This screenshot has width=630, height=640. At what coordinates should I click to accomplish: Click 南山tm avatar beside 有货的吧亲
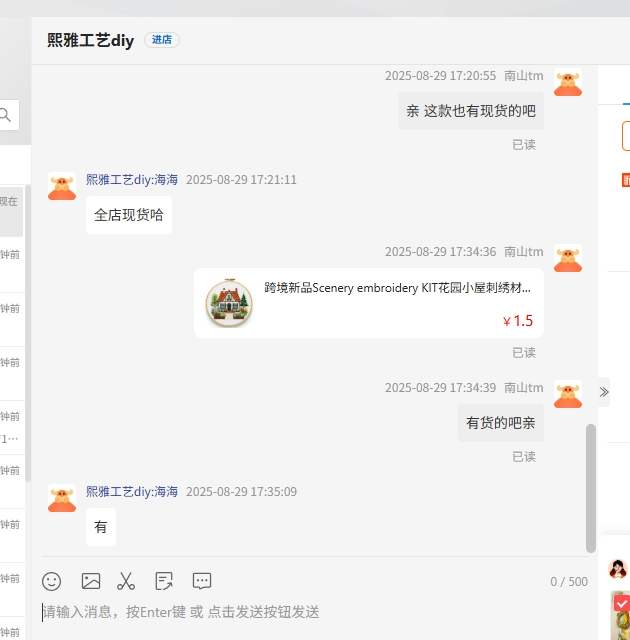[x=568, y=394]
